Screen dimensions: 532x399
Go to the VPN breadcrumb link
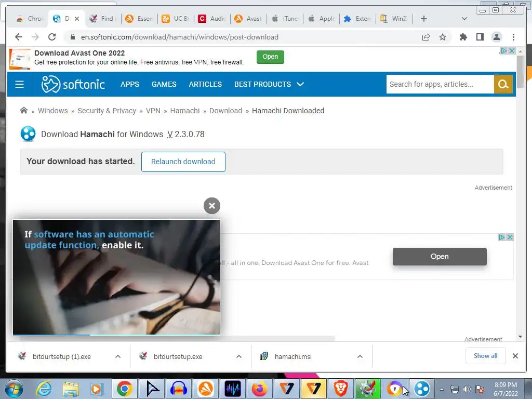pos(153,111)
